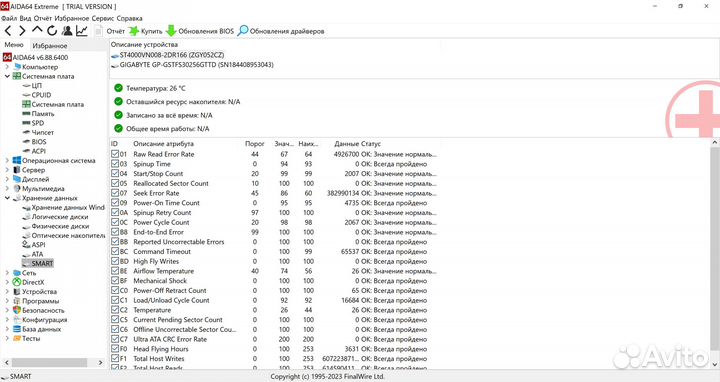720x382 pixels.
Task: Select the GIGABYTE GP-GSTFS30256GTTD drive
Action: pos(192,65)
